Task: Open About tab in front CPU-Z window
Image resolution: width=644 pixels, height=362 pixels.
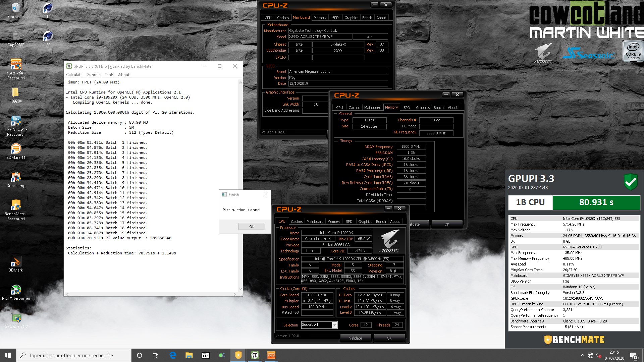Action: [395, 222]
